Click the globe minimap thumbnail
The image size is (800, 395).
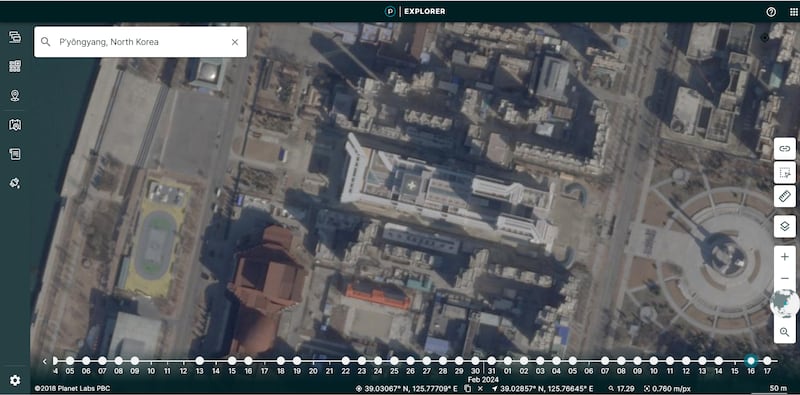[785, 304]
